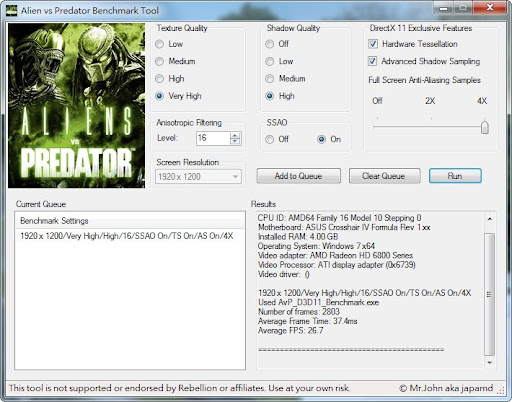Image resolution: width=512 pixels, height=402 pixels.
Task: Click Results scrollbar up arrow
Action: [490, 219]
